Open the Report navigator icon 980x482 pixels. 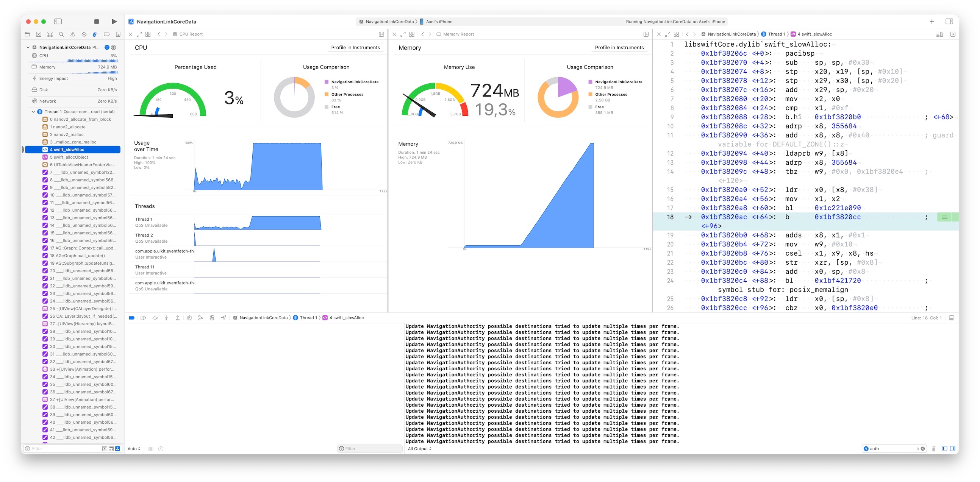pyautogui.click(x=118, y=34)
